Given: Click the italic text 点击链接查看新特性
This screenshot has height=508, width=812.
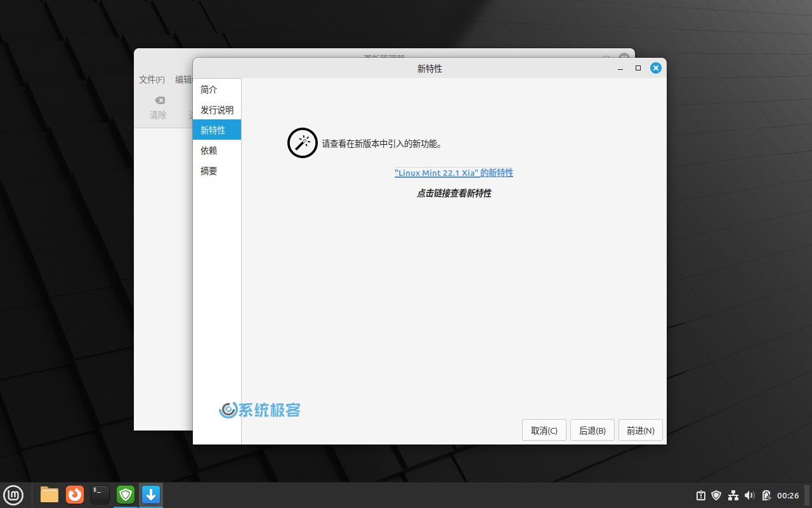Looking at the screenshot, I should click(454, 193).
